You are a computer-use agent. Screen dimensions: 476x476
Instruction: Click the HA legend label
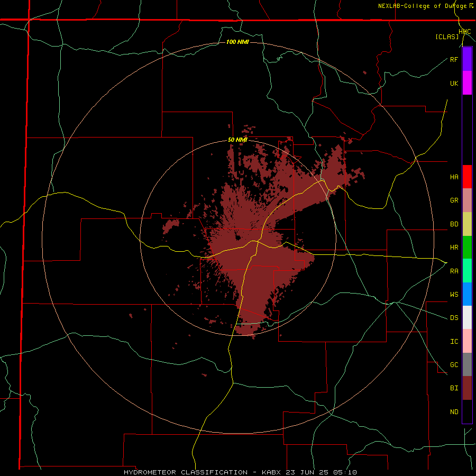click(x=454, y=177)
